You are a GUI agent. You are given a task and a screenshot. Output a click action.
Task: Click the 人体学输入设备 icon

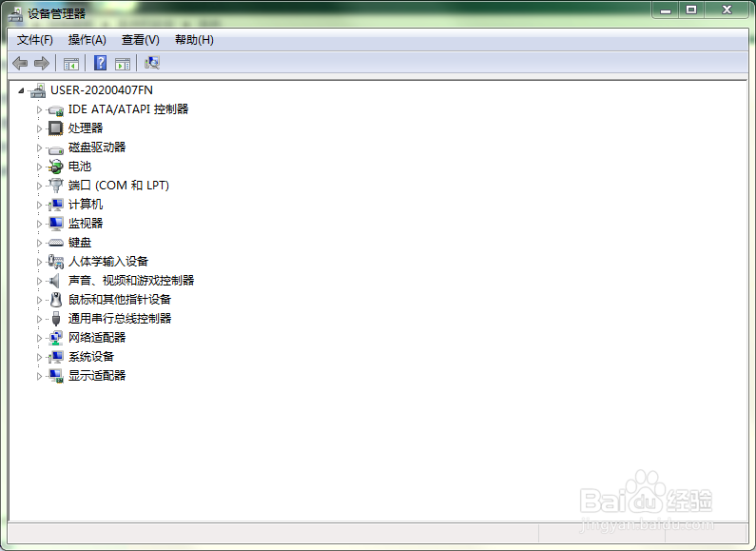(56, 262)
